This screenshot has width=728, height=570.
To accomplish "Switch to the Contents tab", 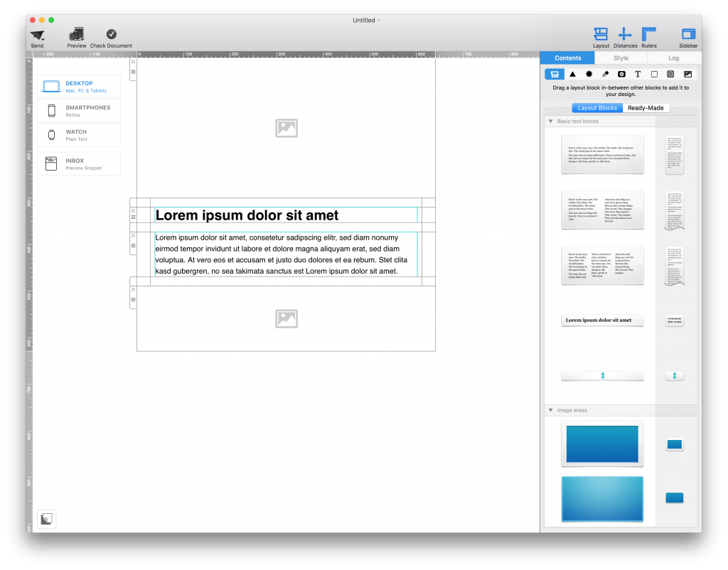I will 567,58.
